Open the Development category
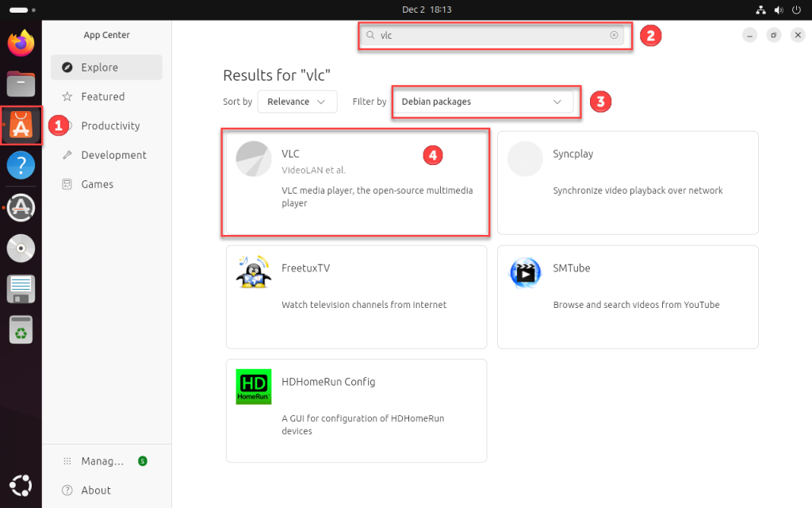Image resolution: width=812 pixels, height=508 pixels. 107,155
